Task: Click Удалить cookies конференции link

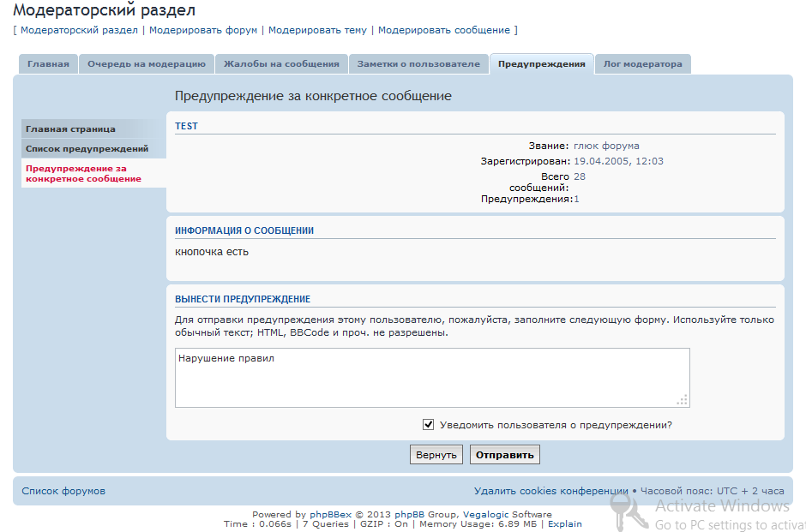Action: click(550, 491)
